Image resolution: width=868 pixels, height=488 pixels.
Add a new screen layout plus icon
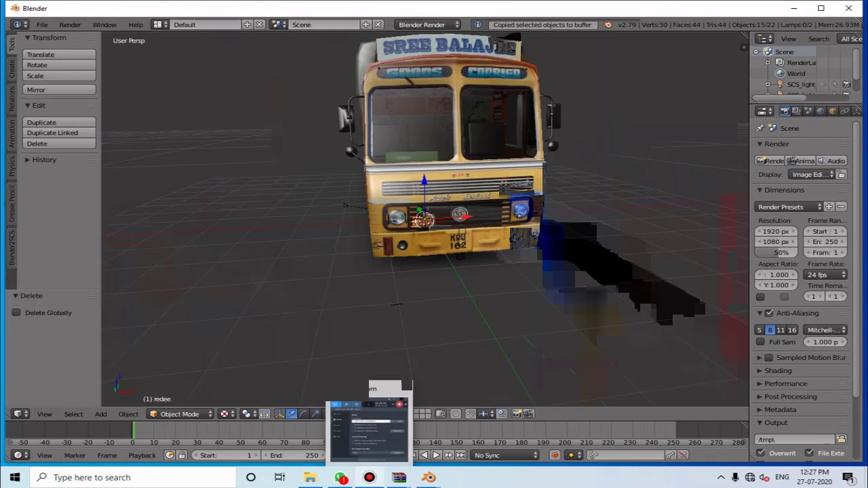(x=248, y=24)
